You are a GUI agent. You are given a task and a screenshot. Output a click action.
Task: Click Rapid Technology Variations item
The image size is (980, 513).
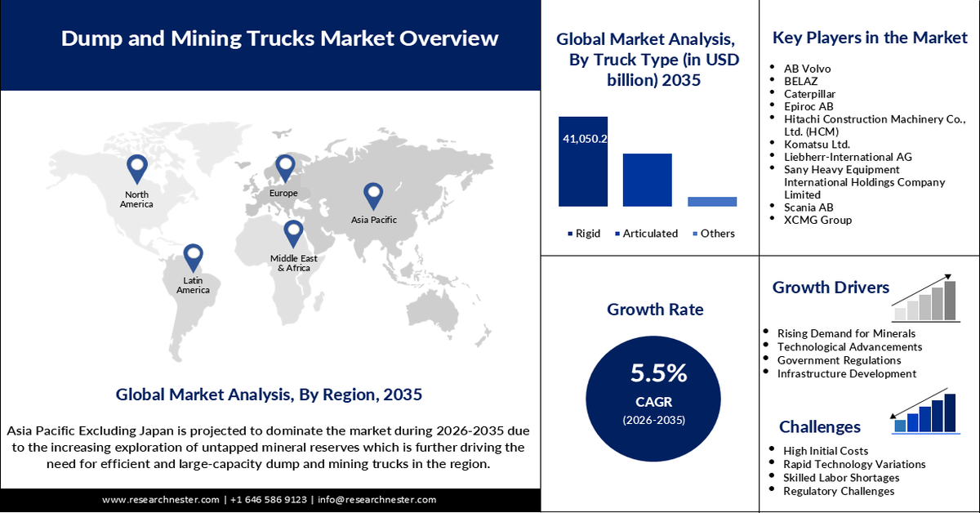[x=854, y=464]
